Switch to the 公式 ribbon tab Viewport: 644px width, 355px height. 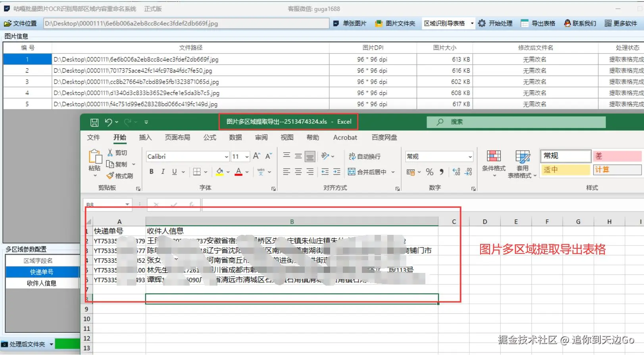pos(210,137)
